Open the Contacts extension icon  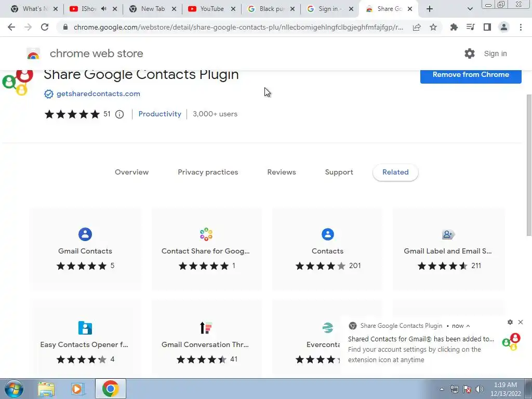tap(327, 234)
